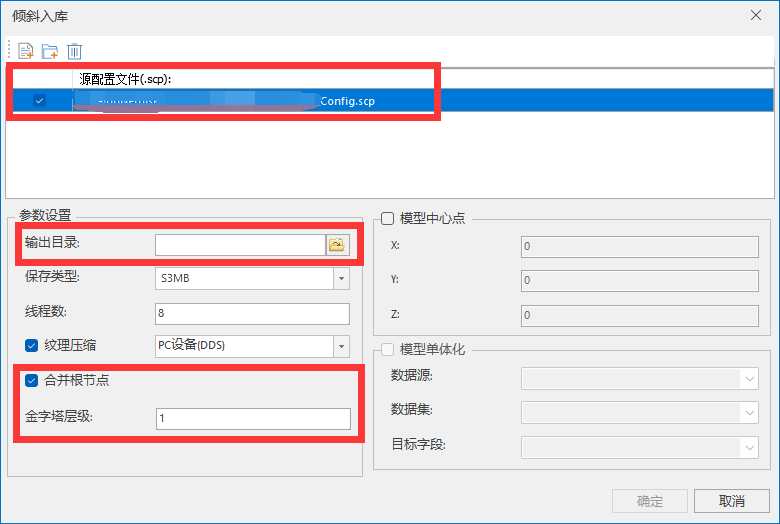
Task: Click the add file toolbar icon
Action: click(x=25, y=51)
